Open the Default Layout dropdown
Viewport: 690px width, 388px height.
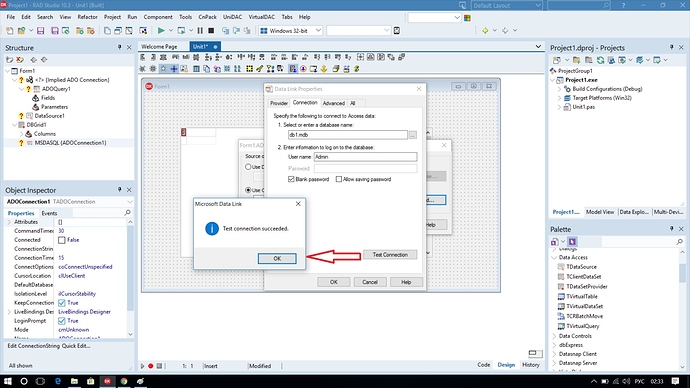tap(538, 5)
